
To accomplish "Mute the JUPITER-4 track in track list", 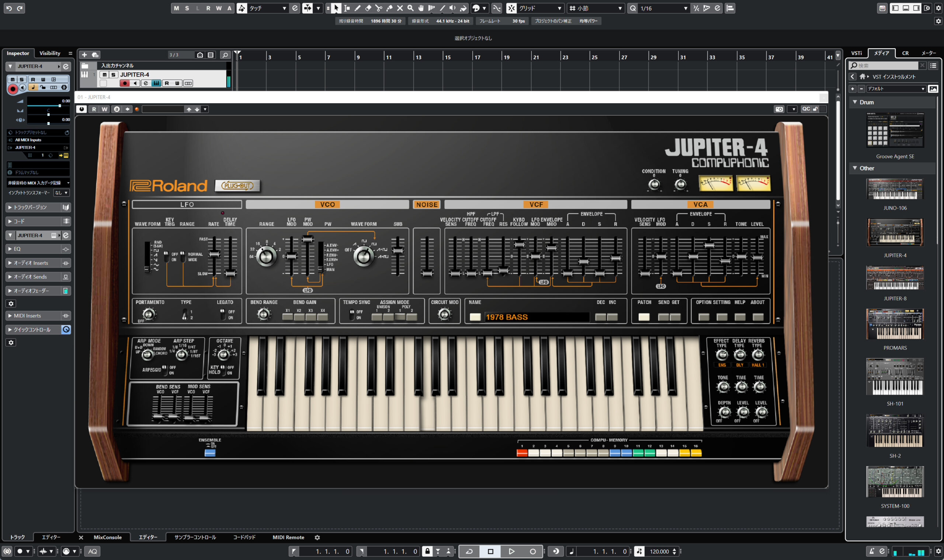I will (105, 75).
